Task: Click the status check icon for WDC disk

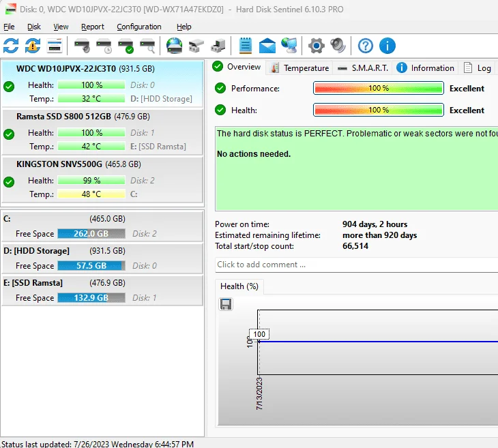Action: coord(9,87)
